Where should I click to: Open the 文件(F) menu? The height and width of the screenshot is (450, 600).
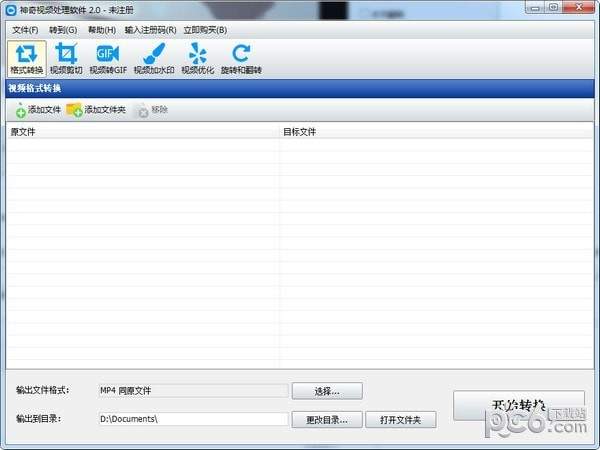pyautogui.click(x=25, y=30)
